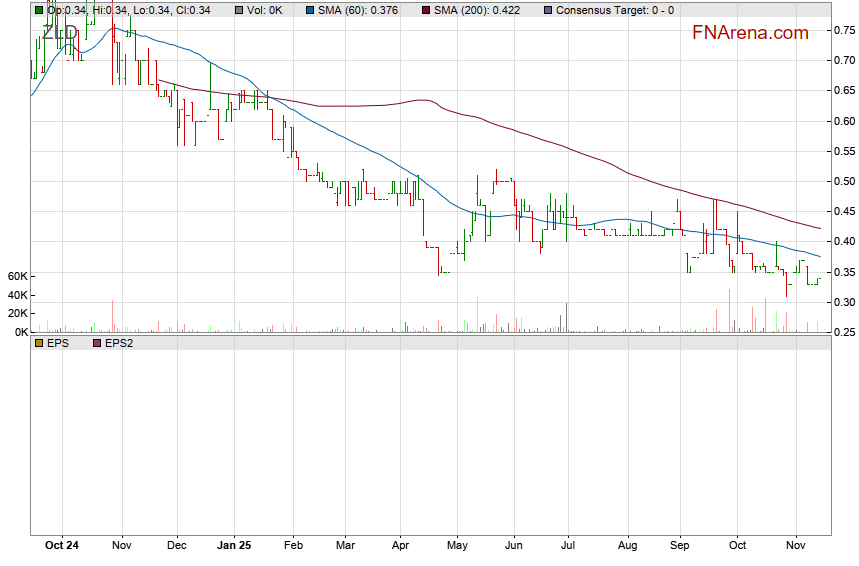Click the blue SMA (60) legend square
Image resolution: width=859 pixels, height=566 pixels.
[x=309, y=10]
